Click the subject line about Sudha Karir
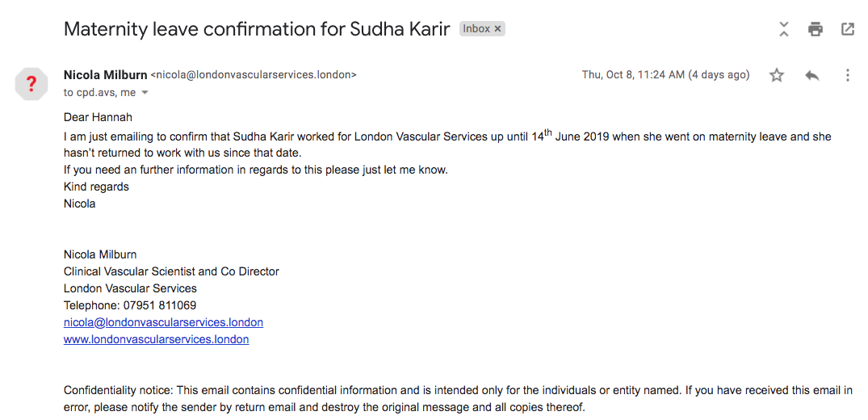 click(256, 30)
